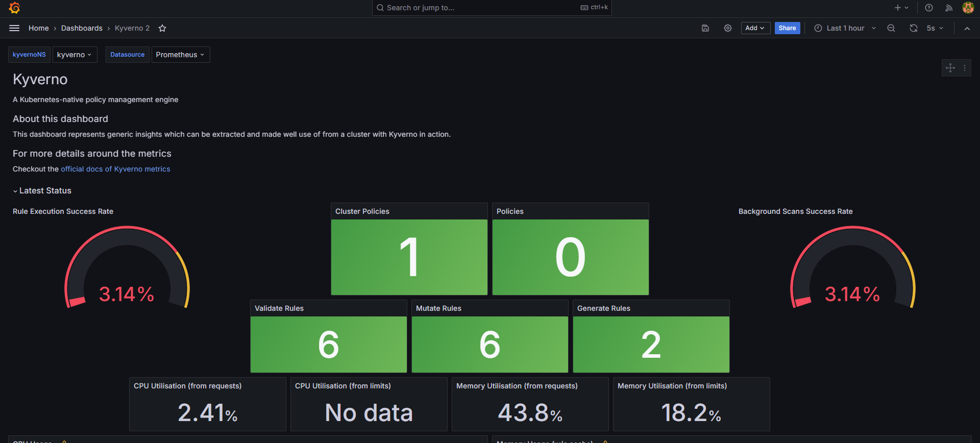Click the Policies panel title
Screen dimensions: 980x443
click(x=510, y=211)
